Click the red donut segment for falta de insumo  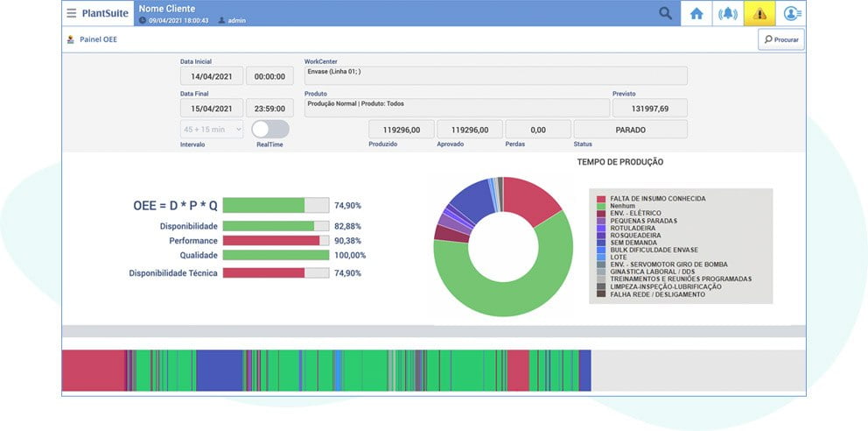click(x=530, y=200)
